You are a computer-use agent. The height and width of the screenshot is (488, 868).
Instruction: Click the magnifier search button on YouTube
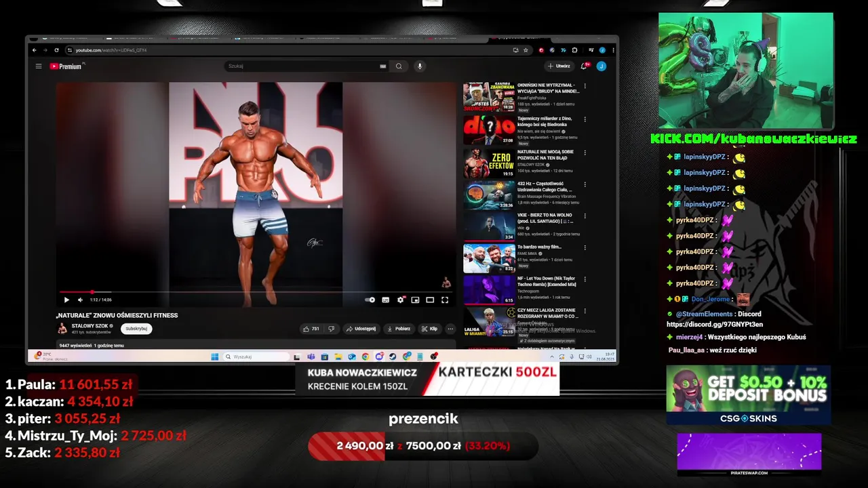click(x=399, y=66)
